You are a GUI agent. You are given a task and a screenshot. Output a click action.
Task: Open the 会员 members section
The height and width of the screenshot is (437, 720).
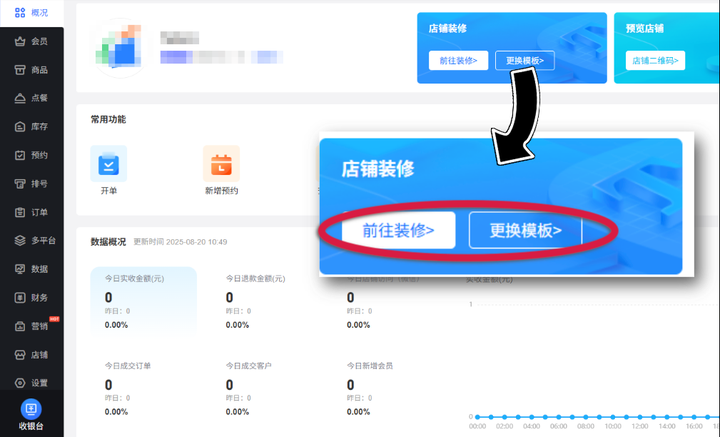click(x=31, y=41)
